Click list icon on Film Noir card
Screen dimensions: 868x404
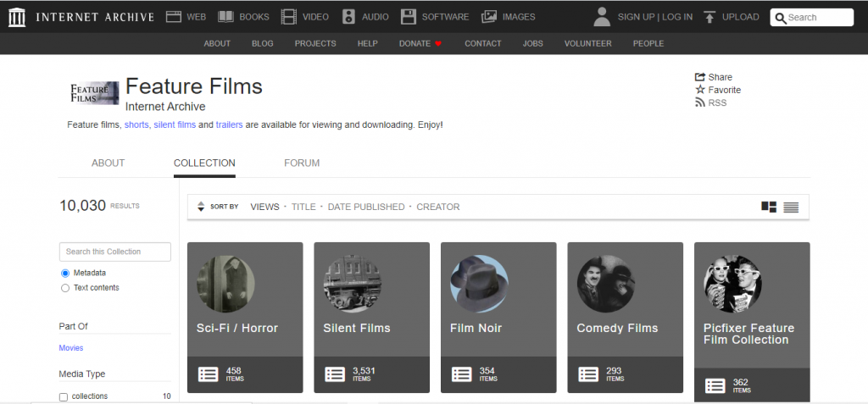(462, 374)
